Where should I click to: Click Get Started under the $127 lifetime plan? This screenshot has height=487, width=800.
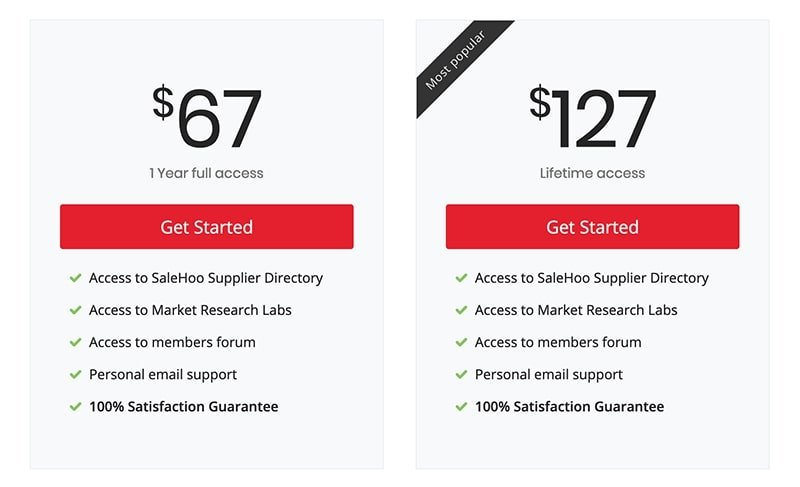(592, 227)
